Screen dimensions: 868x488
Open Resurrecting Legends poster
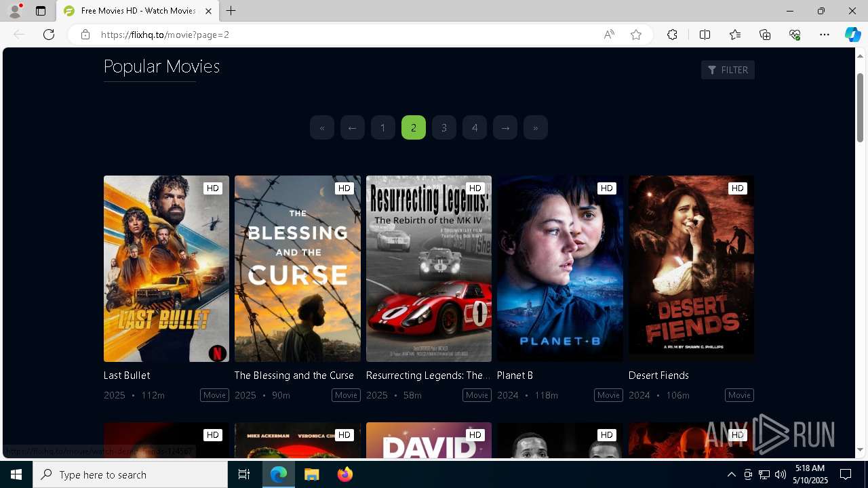click(429, 268)
